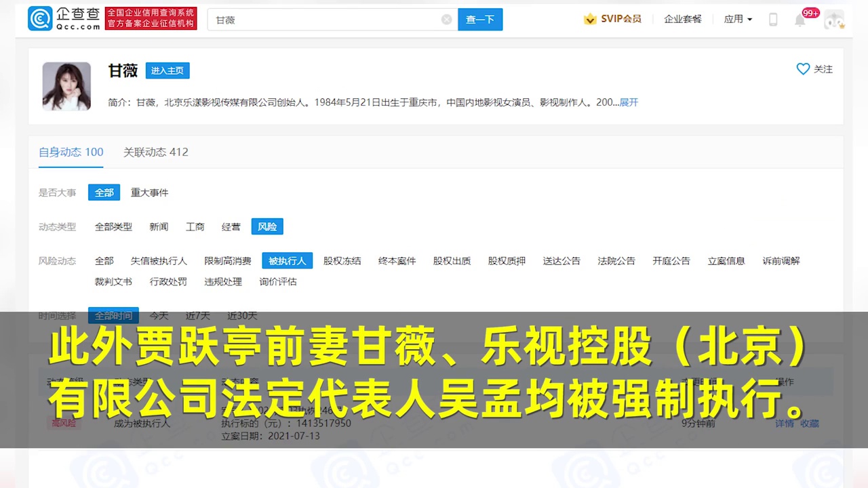
Task: Open the user avatar in the header
Action: 834,20
